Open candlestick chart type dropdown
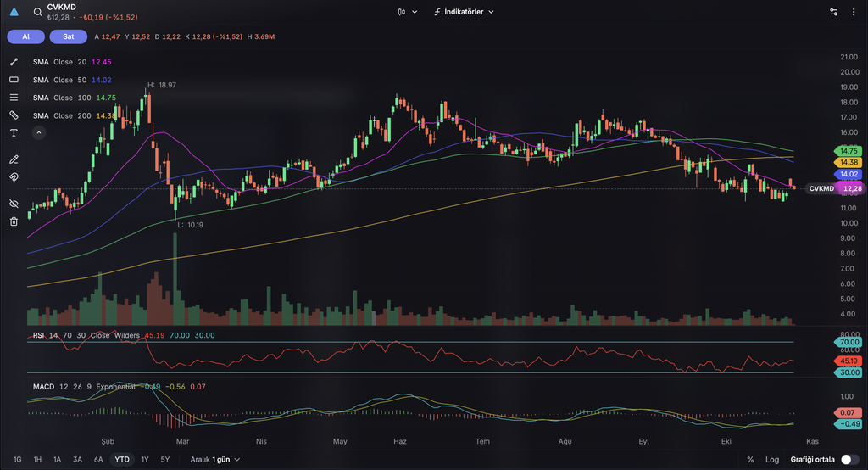The width and height of the screenshot is (868, 470). [x=408, y=12]
